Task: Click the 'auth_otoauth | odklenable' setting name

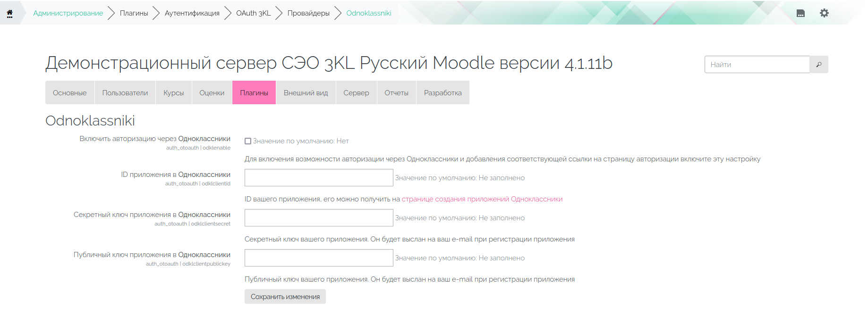Action: pos(198,148)
